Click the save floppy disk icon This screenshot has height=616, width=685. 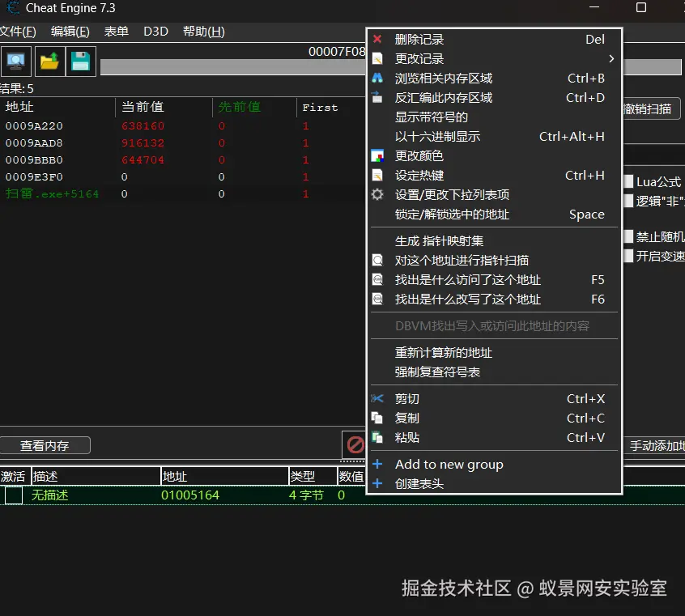coord(81,62)
